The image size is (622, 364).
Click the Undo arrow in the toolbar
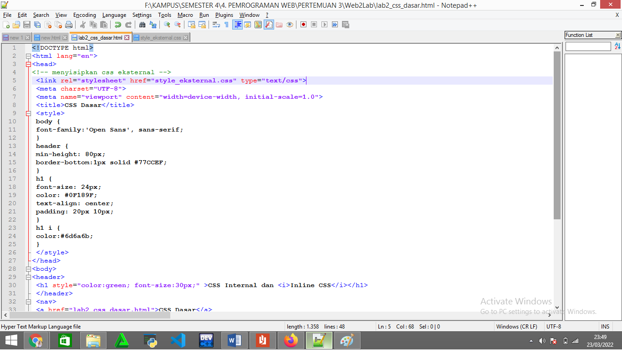click(x=117, y=24)
